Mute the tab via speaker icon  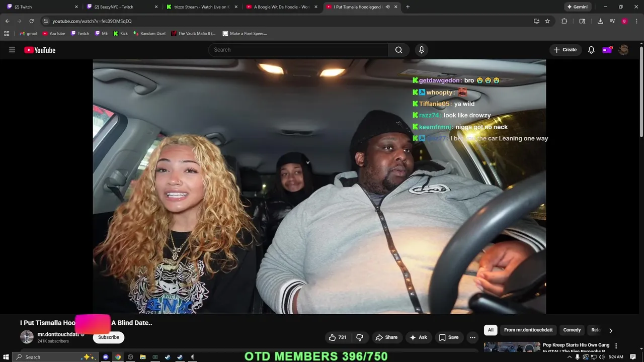click(x=387, y=7)
